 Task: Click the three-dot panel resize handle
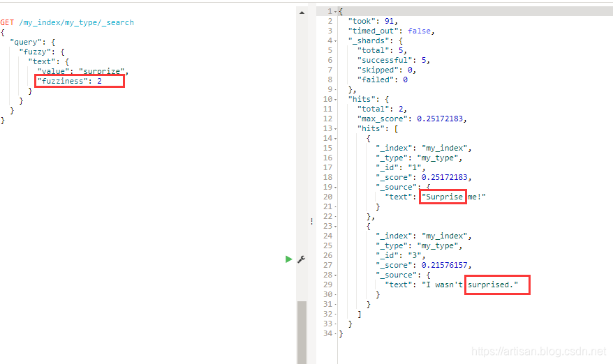tap(311, 222)
